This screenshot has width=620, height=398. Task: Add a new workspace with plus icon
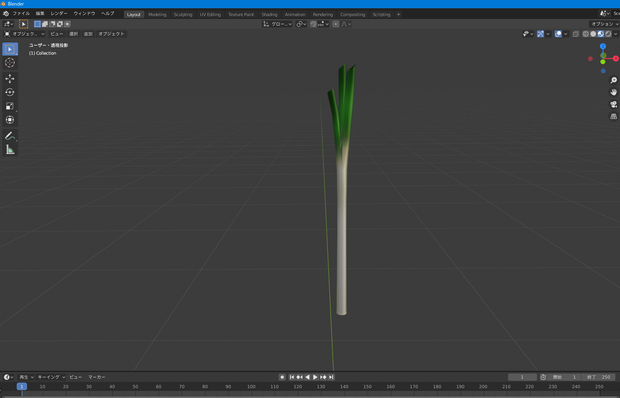(x=398, y=15)
